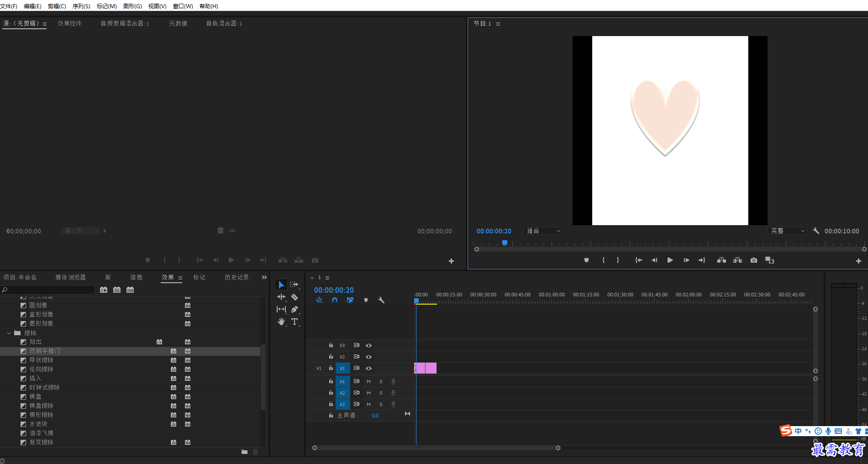Toggle sync lock on track V1
Screen dimensions: 868x464
[x=356, y=368]
